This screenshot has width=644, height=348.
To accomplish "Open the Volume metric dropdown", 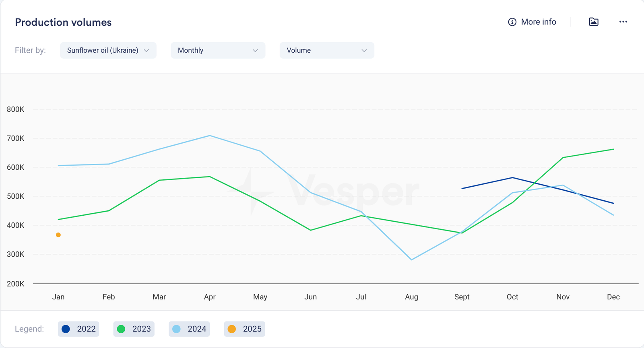I will [326, 50].
